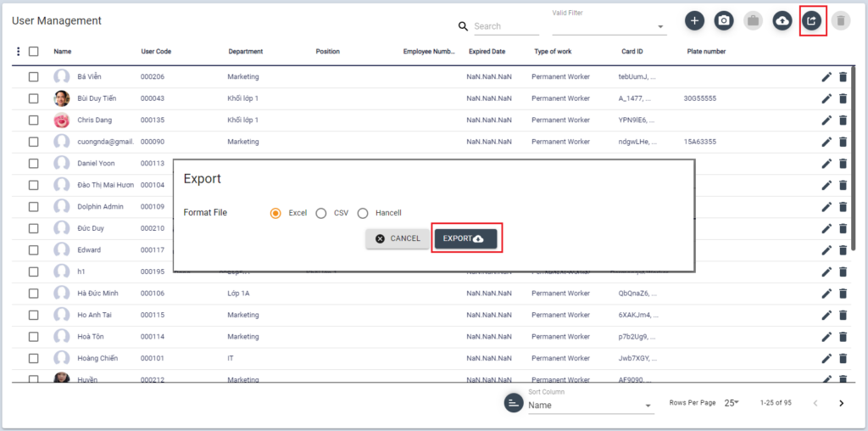This screenshot has height=431, width=868.
Task: Toggle the select-all checkbox in header
Action: pyautogui.click(x=34, y=52)
